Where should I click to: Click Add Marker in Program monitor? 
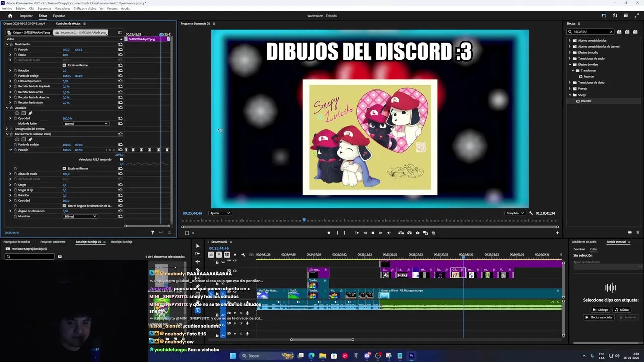click(329, 233)
